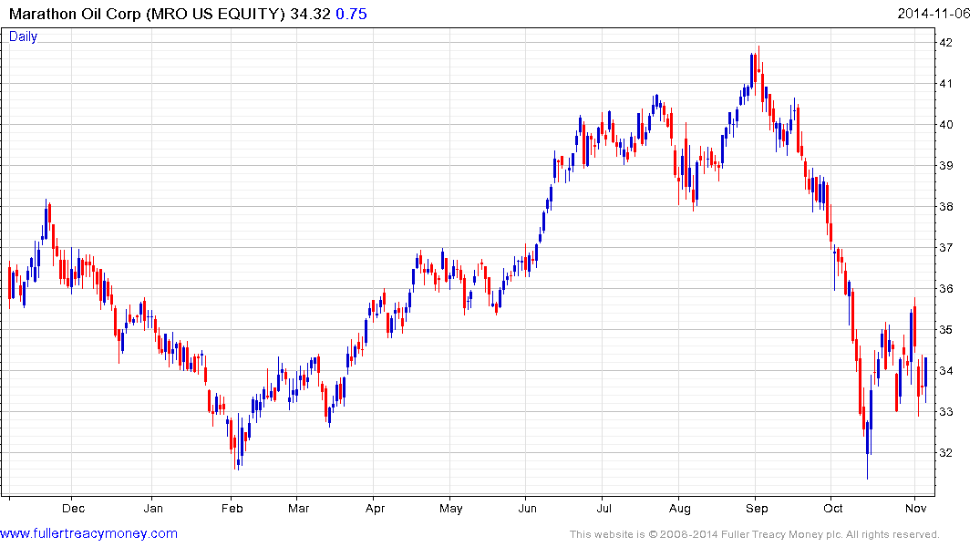Open the www.fullertreacymoney.com link
980x547 pixels.
click(88, 533)
